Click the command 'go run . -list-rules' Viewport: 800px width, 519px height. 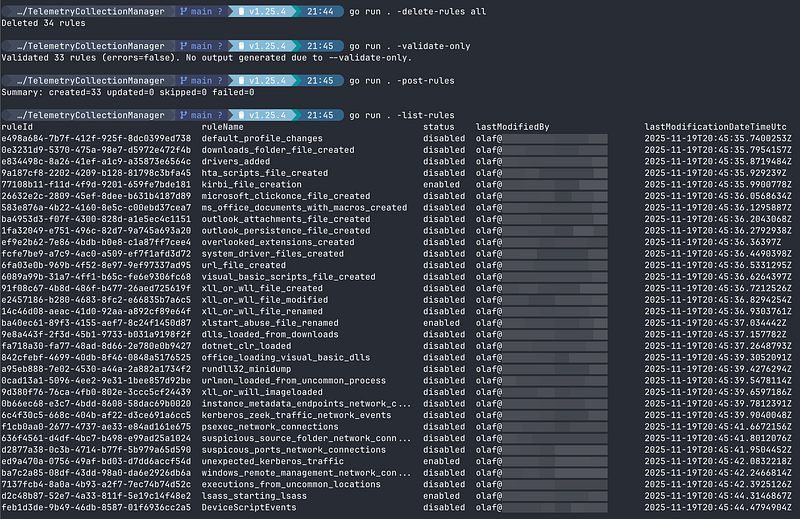click(402, 115)
